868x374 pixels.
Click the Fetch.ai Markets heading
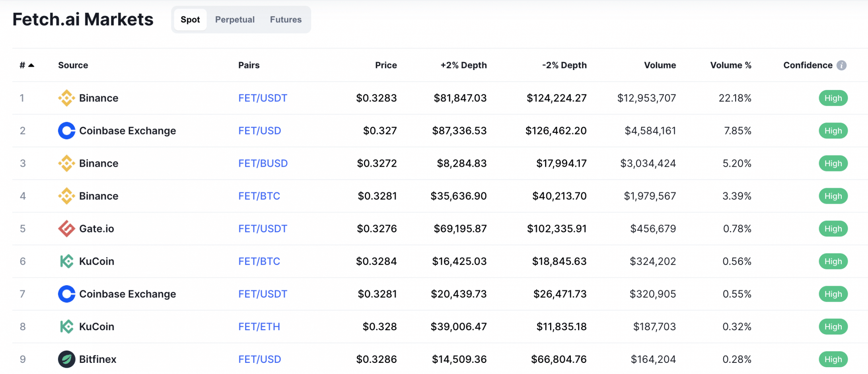tap(83, 19)
